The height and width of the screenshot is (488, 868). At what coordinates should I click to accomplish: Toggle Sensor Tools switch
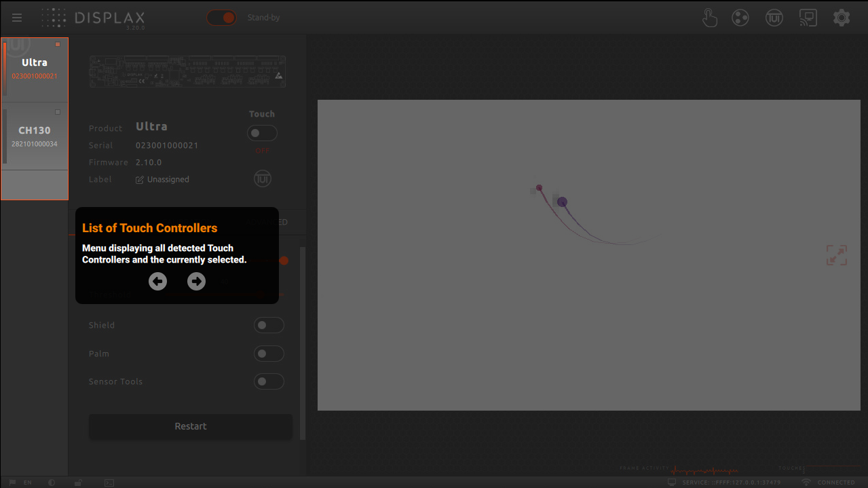269,381
